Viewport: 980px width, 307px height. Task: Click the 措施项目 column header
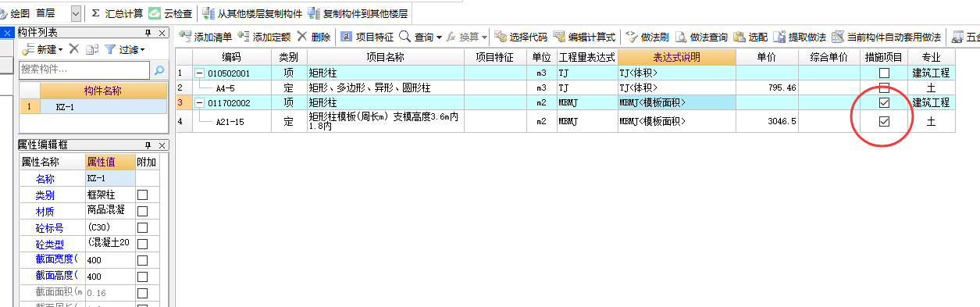click(883, 58)
